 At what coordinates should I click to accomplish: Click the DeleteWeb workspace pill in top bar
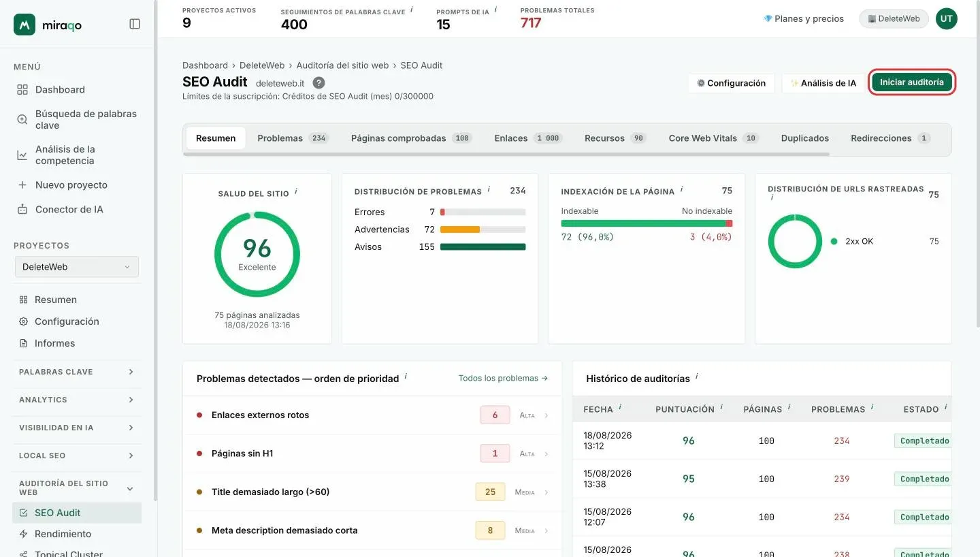click(x=894, y=19)
